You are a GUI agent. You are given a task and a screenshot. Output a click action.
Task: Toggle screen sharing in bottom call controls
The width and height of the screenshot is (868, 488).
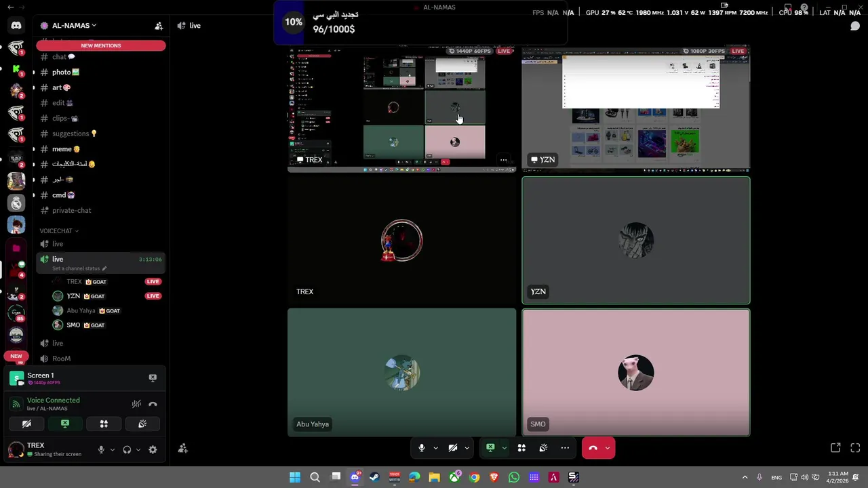tap(490, 448)
